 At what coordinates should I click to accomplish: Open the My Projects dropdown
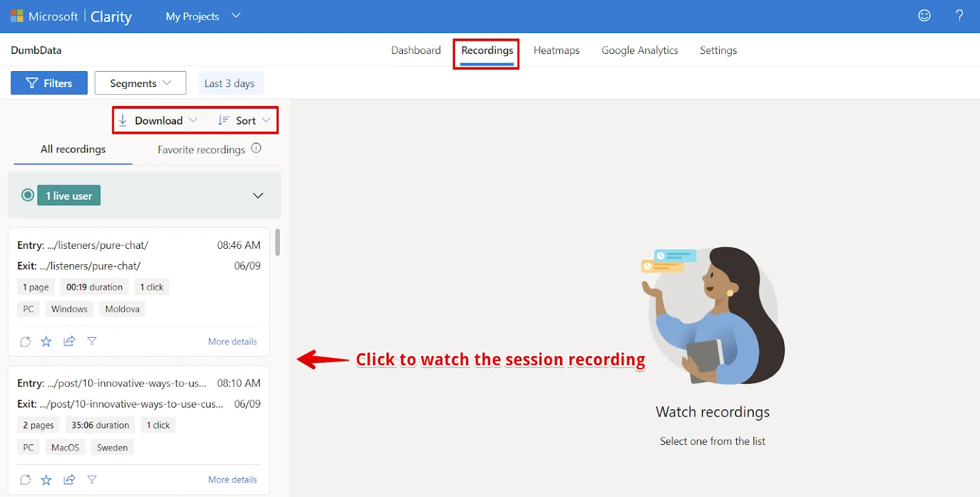pyautogui.click(x=203, y=16)
